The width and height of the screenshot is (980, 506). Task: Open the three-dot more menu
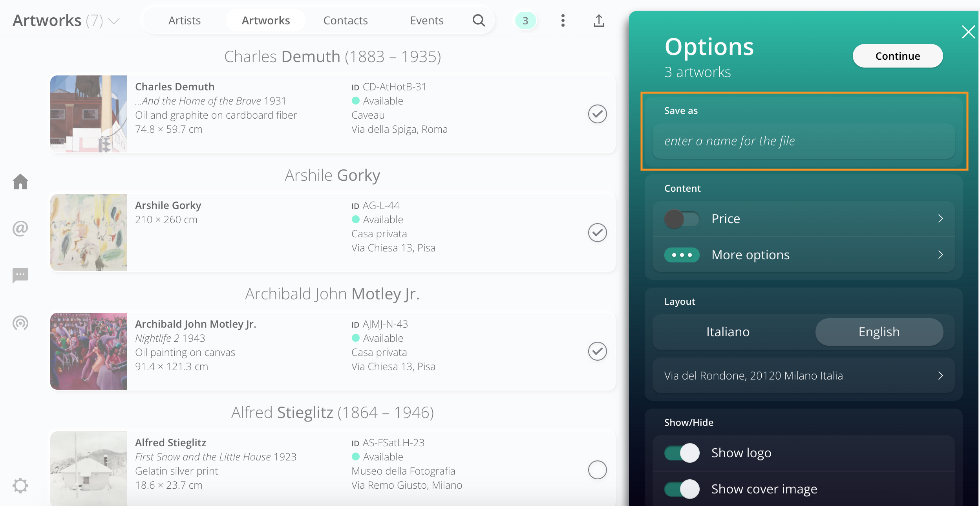(563, 20)
